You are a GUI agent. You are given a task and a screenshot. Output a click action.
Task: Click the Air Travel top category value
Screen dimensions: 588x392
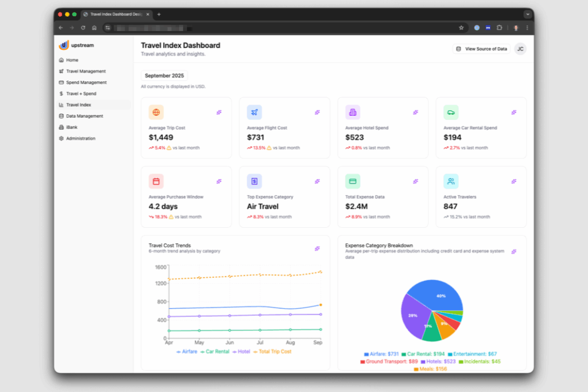(262, 207)
